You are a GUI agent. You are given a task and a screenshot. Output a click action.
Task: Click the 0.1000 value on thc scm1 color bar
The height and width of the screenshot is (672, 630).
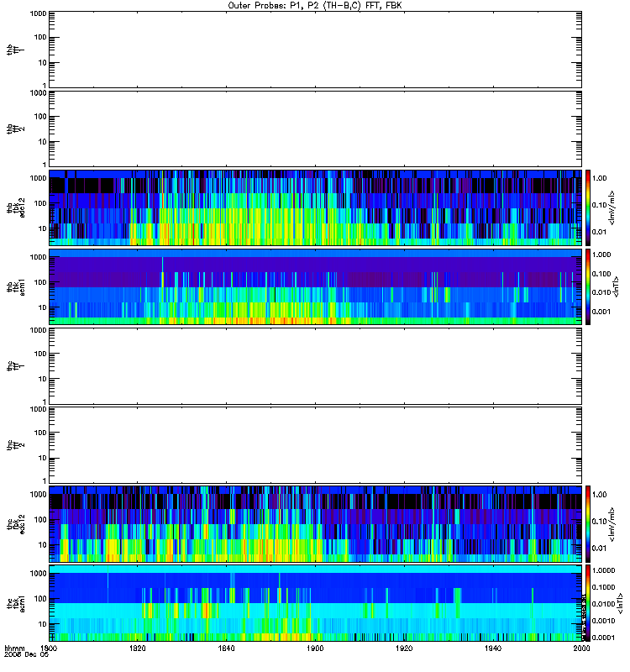tap(603, 587)
